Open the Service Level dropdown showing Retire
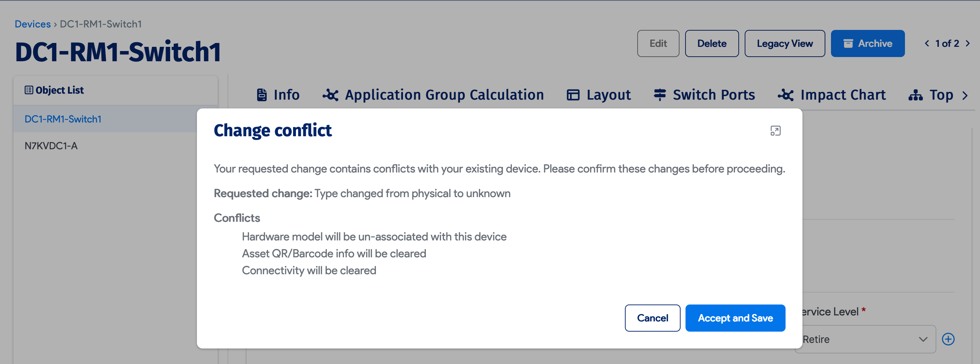Screen dimensions: 980x364 865,339
